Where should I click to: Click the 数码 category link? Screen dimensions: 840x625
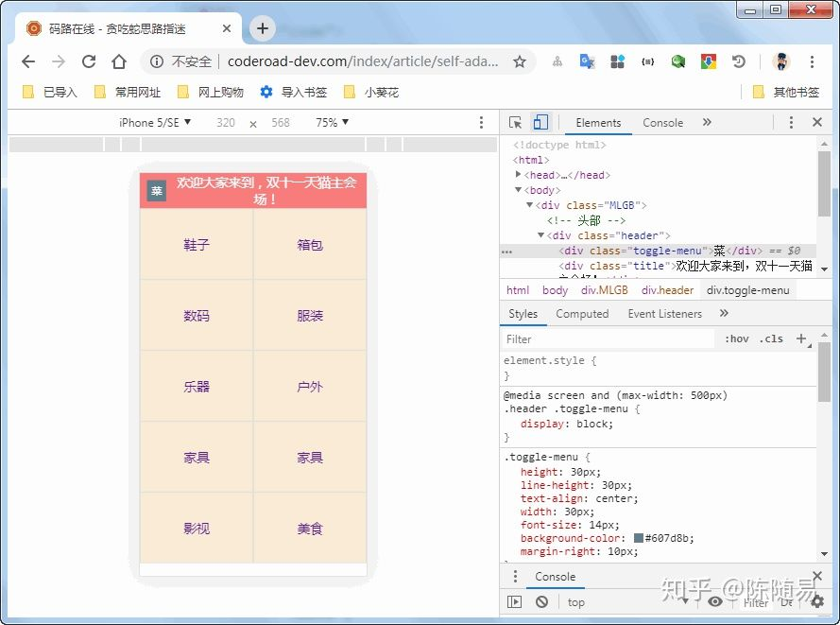(x=197, y=316)
